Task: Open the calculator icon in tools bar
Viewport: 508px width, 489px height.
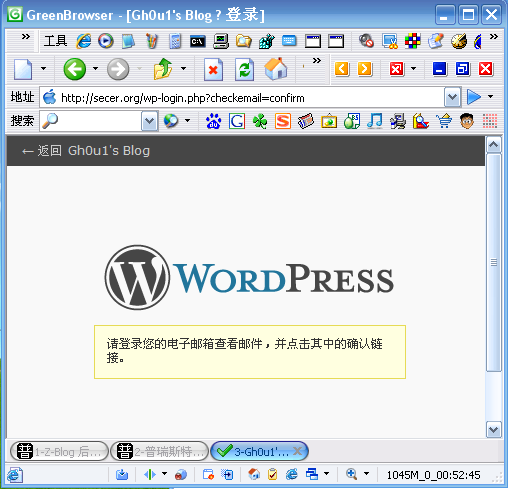Action: click(x=175, y=41)
